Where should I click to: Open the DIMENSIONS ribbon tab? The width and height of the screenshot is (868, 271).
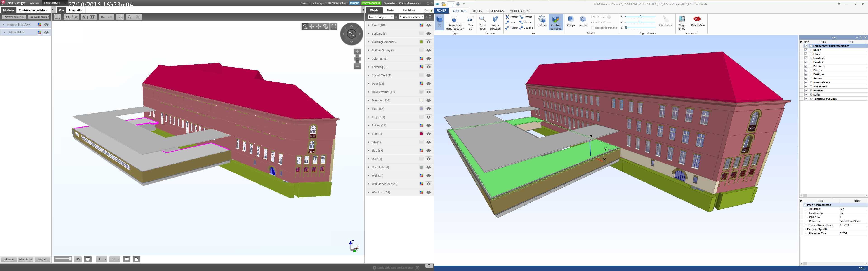coord(495,11)
